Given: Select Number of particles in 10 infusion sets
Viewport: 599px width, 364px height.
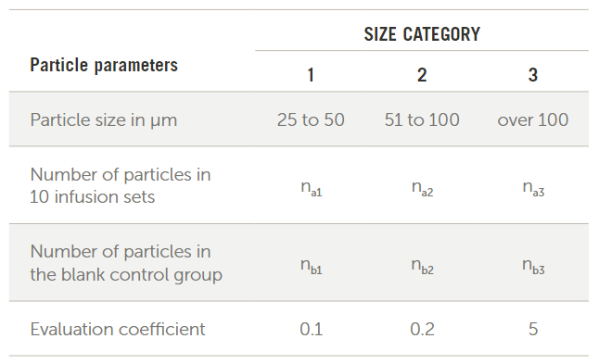Looking at the screenshot, I should click(x=121, y=186).
